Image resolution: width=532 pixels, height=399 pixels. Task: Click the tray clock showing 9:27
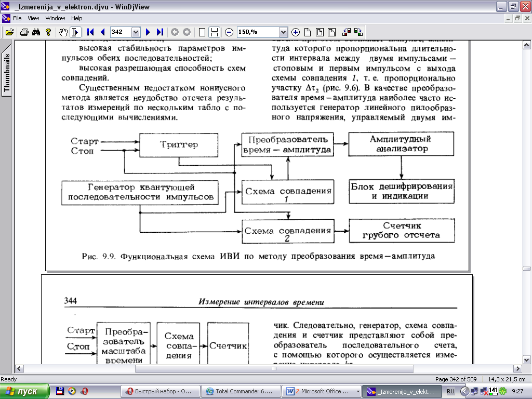tap(518, 391)
